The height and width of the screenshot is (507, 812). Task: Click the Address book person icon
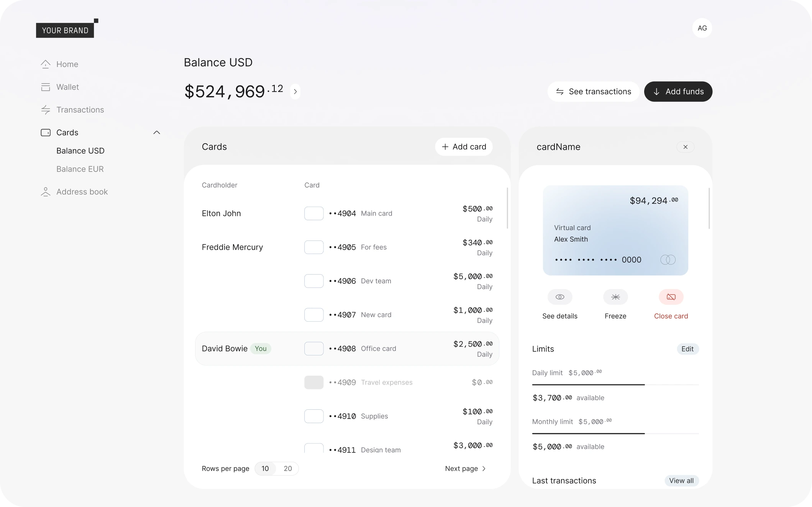coord(46,192)
